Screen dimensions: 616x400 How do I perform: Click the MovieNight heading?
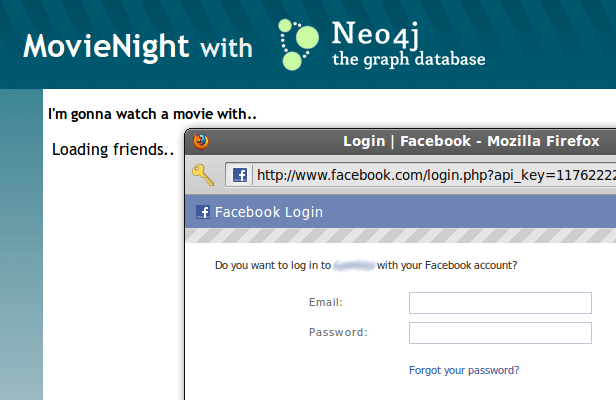[106, 47]
